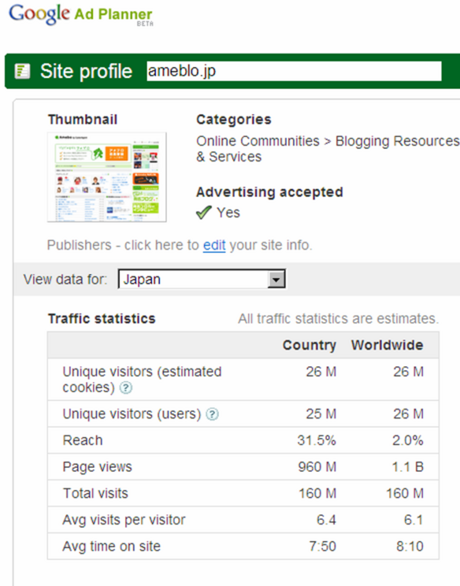Click Blogging Resources & Services category
This screenshot has width=460, height=586.
click(x=328, y=149)
